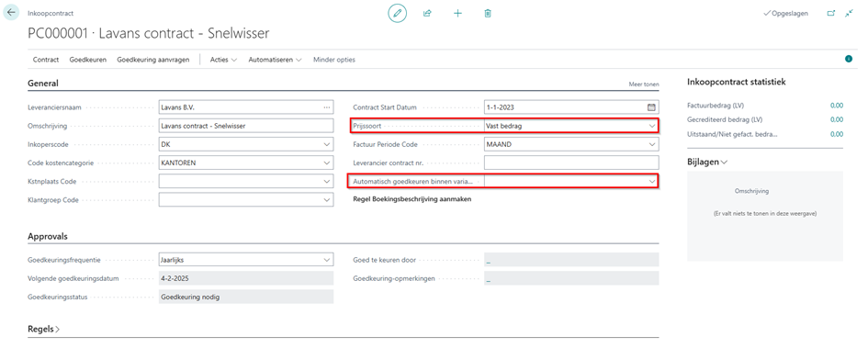The image size is (868, 348).
Task: Click the General section heading
Action: pos(43,84)
